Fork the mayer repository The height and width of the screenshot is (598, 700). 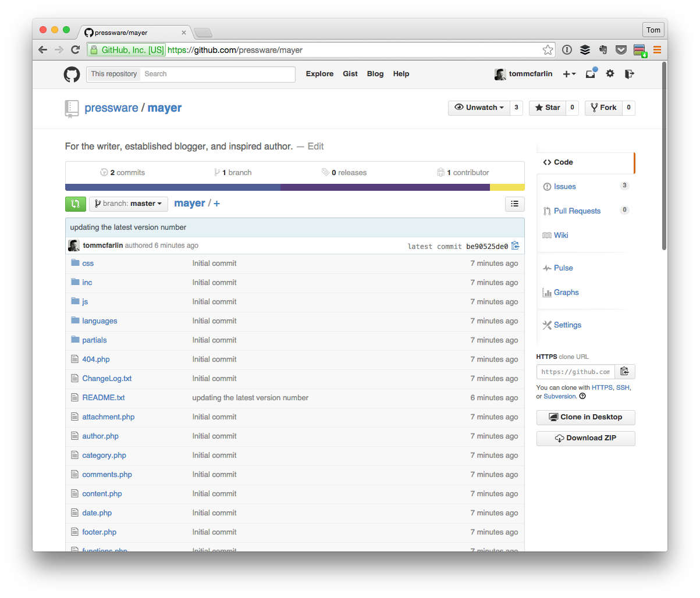click(603, 108)
